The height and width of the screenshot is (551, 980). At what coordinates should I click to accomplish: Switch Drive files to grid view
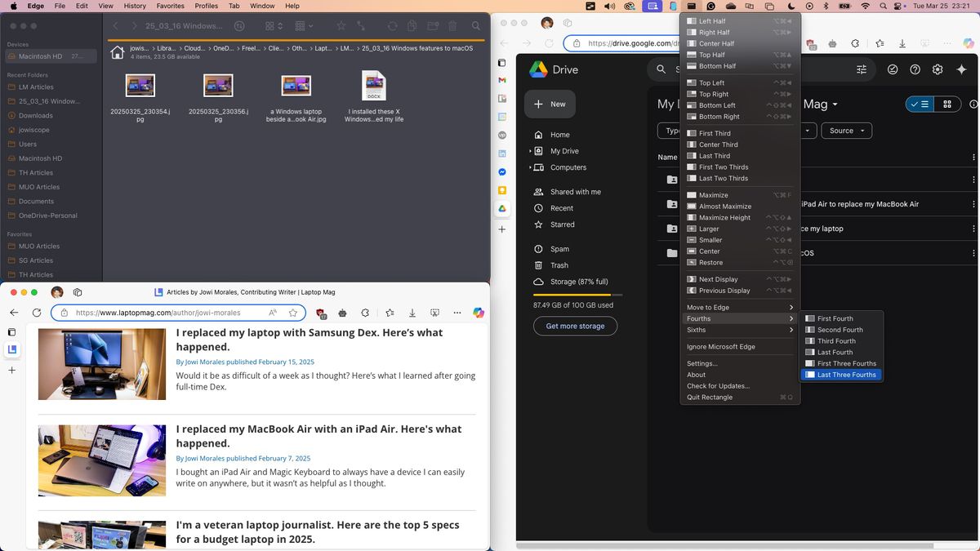click(947, 104)
